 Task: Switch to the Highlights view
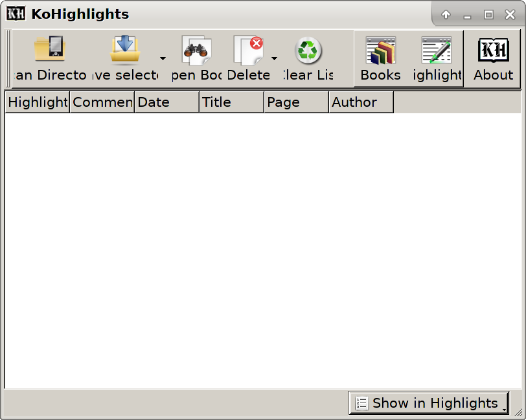(437, 59)
